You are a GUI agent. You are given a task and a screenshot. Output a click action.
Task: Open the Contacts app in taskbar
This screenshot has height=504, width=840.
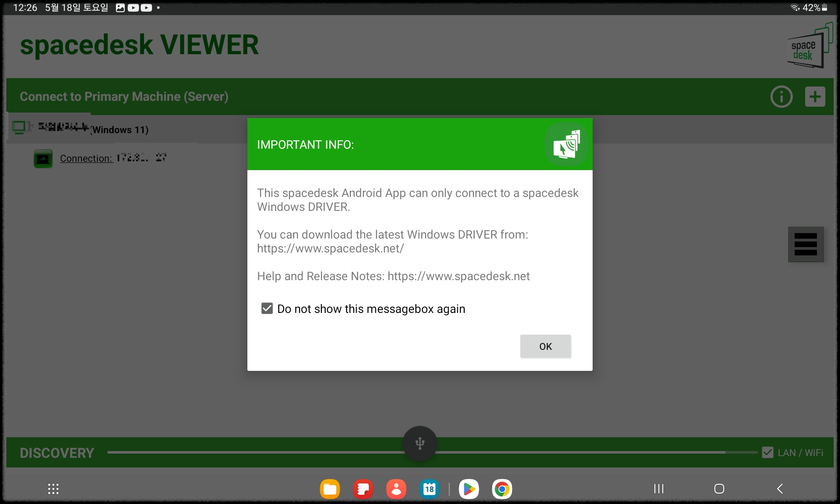pyautogui.click(x=396, y=489)
